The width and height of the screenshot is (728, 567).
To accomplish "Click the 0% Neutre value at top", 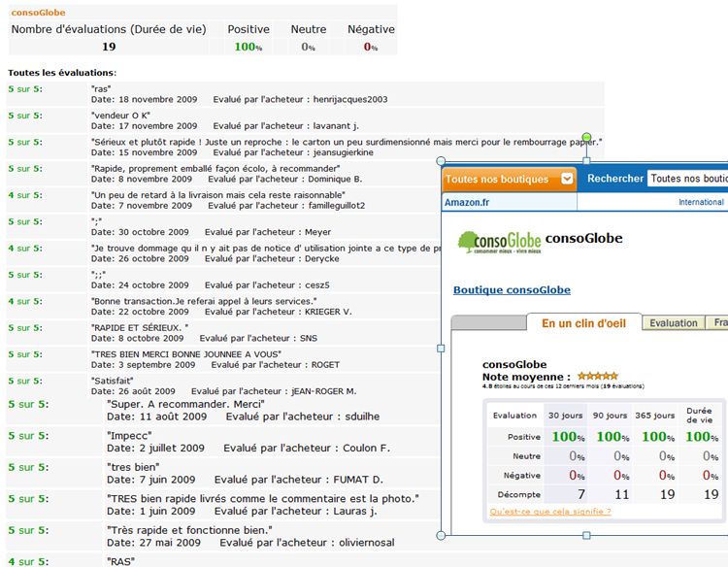I will click(x=308, y=47).
